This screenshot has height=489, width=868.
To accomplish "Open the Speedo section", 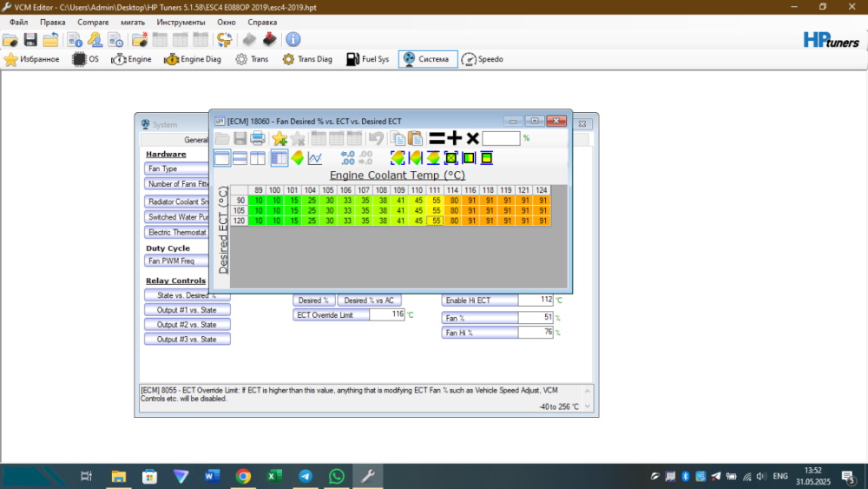I will click(x=483, y=59).
